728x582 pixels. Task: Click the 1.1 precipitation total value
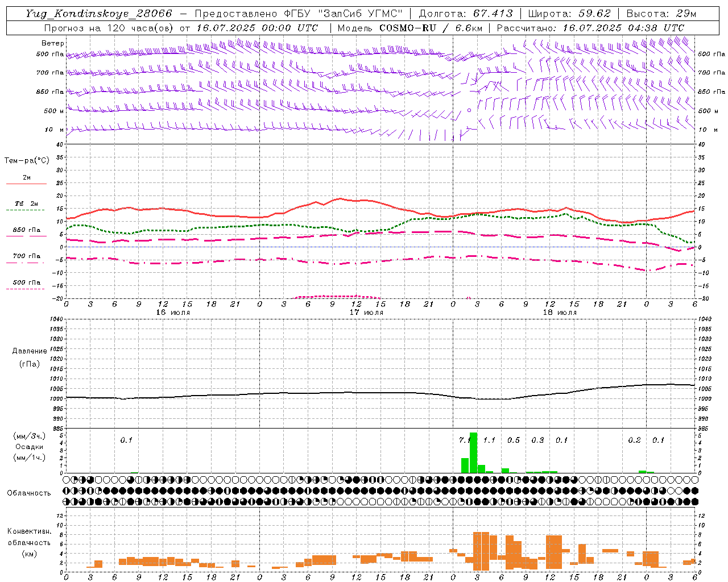coord(489,440)
